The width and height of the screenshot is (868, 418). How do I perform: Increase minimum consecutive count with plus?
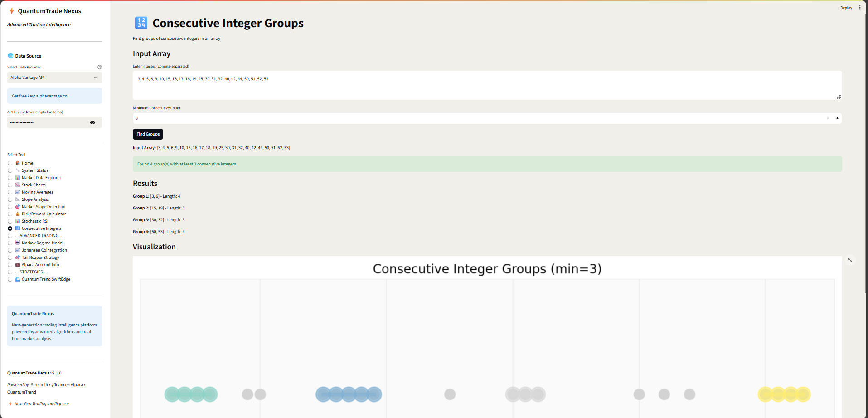click(x=837, y=118)
